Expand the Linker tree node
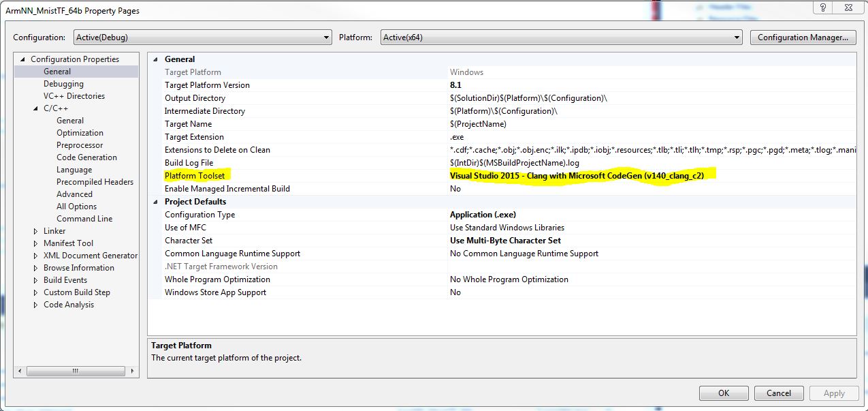This screenshot has width=868, height=411. [37, 230]
